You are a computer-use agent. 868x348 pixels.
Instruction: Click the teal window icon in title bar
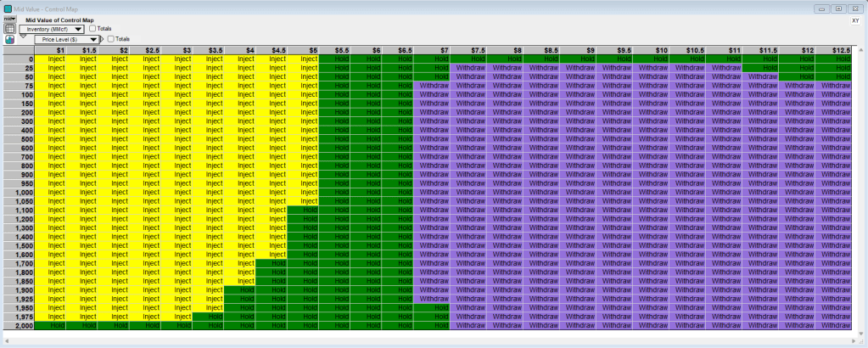click(x=8, y=8)
